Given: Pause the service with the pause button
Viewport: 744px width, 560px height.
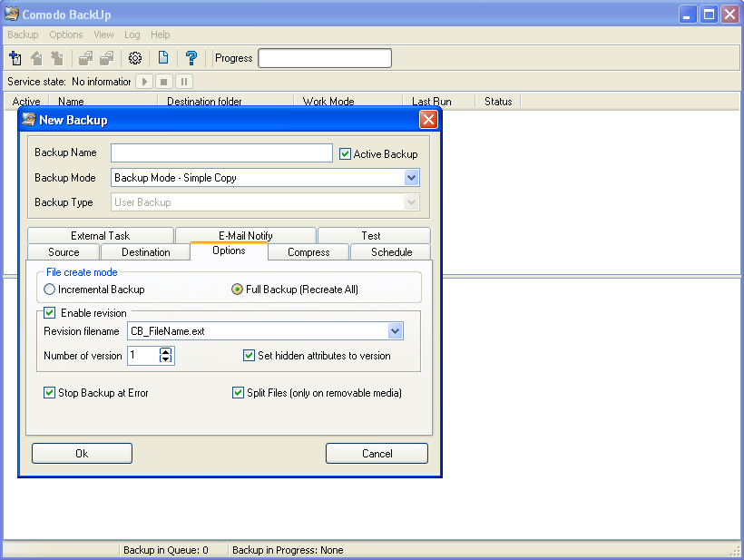Looking at the screenshot, I should click(x=184, y=82).
